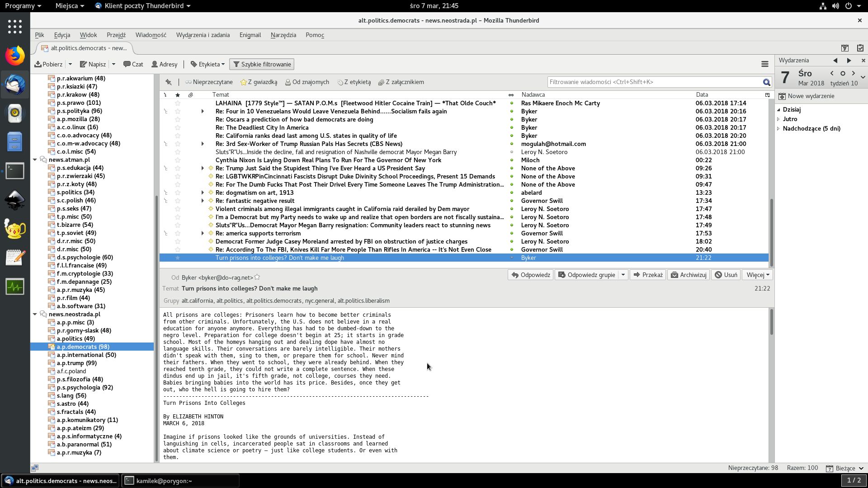
Task: Collapse the news.atman.pl server tree
Action: pos(35,160)
